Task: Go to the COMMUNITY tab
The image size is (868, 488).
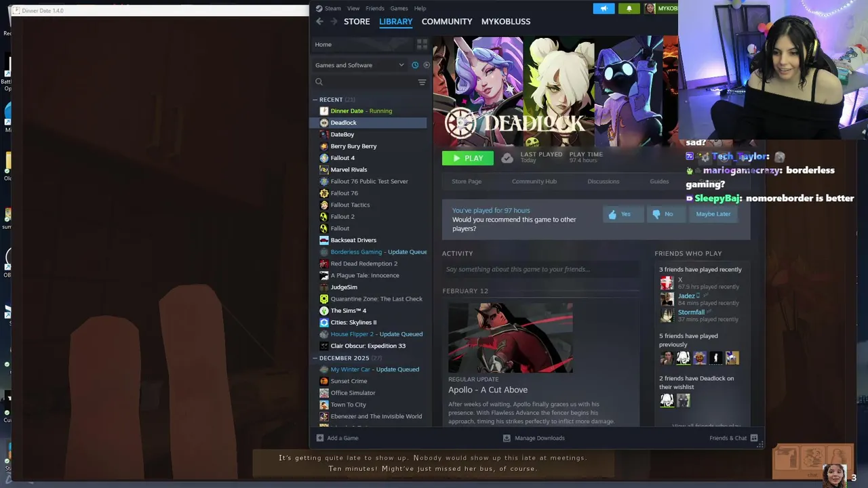Action: 447,22
